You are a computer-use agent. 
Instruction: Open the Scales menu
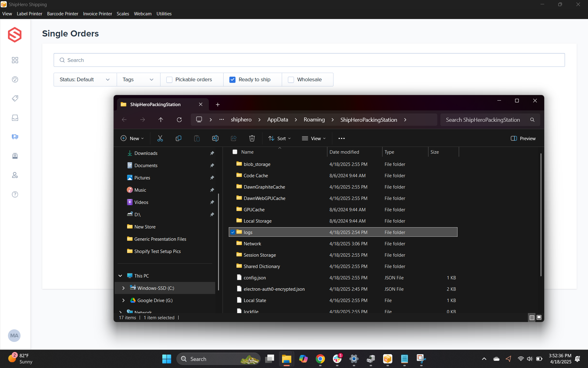click(123, 14)
